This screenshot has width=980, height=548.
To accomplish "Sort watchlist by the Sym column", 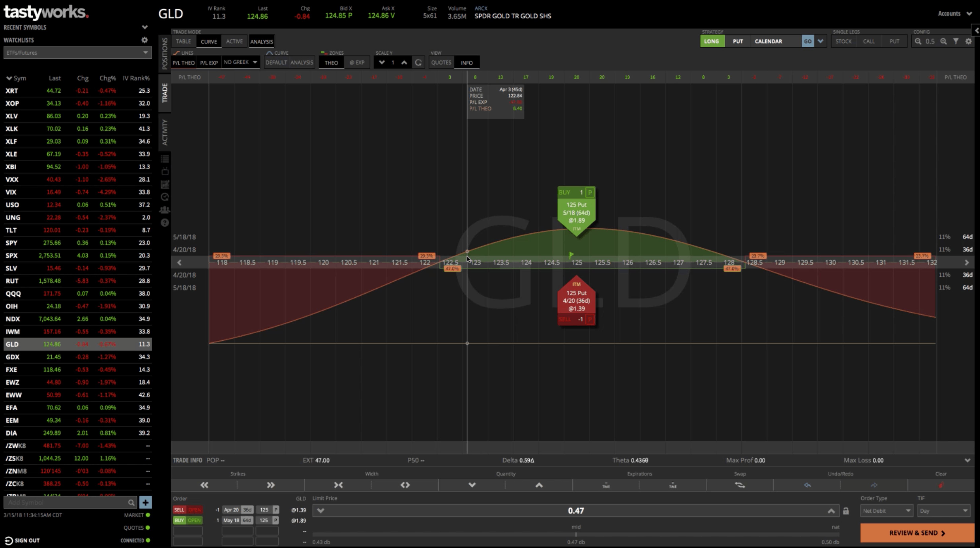I will pyautogui.click(x=16, y=78).
